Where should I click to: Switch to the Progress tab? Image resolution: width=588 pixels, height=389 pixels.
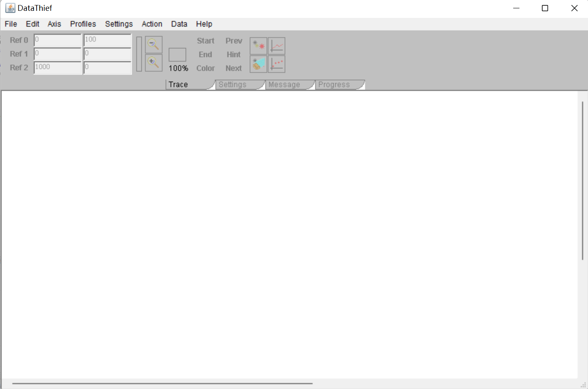(x=339, y=84)
